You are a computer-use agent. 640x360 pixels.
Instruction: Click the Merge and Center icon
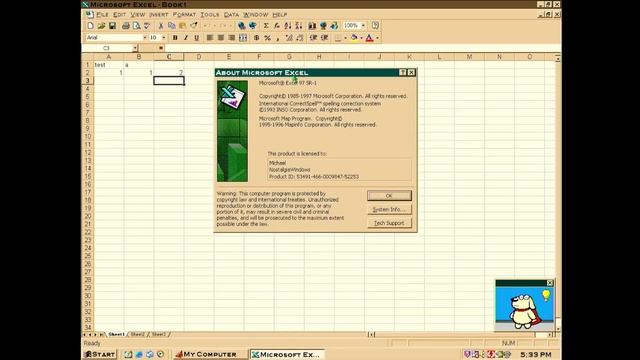click(243, 38)
